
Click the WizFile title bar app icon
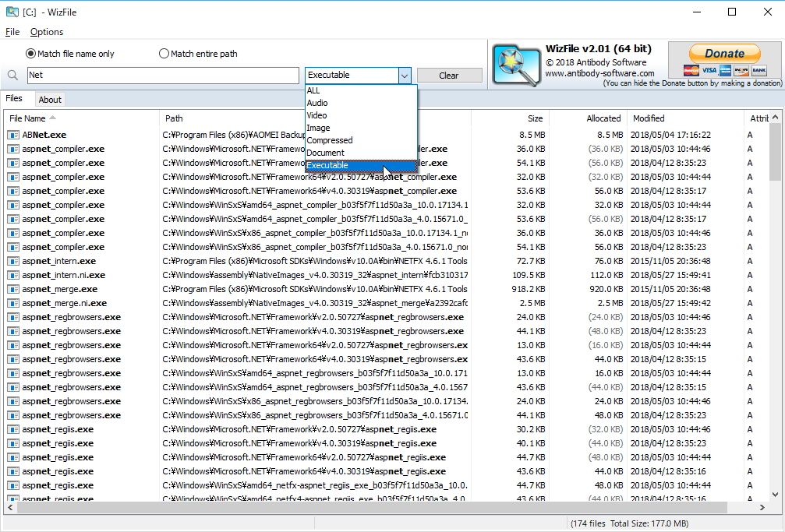tap(12, 12)
